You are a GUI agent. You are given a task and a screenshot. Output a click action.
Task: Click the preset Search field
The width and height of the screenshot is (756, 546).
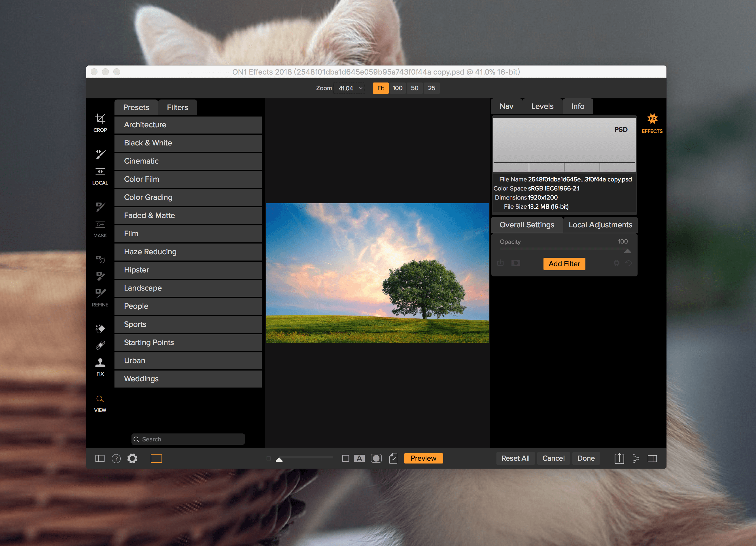point(188,439)
